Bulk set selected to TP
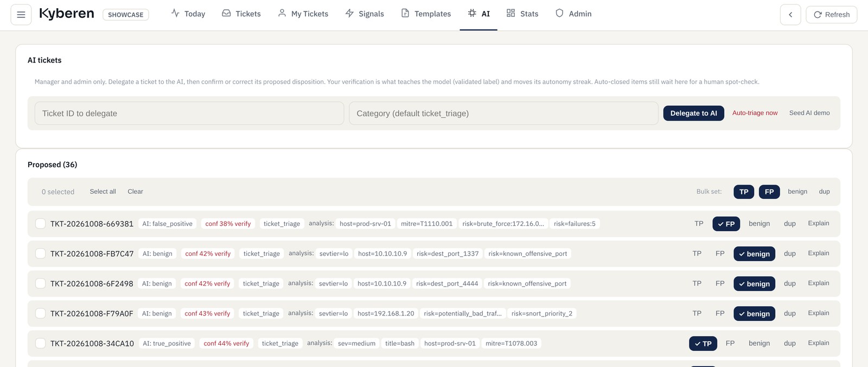The height and width of the screenshot is (367, 868). 744,192
